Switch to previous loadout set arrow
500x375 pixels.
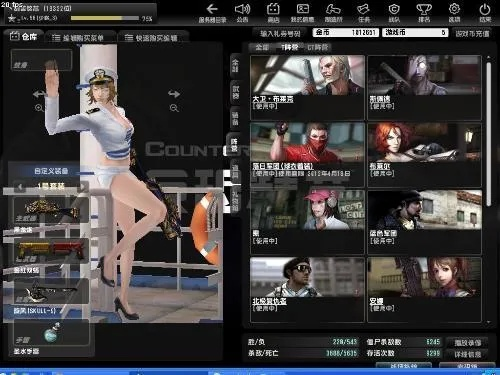(20, 187)
